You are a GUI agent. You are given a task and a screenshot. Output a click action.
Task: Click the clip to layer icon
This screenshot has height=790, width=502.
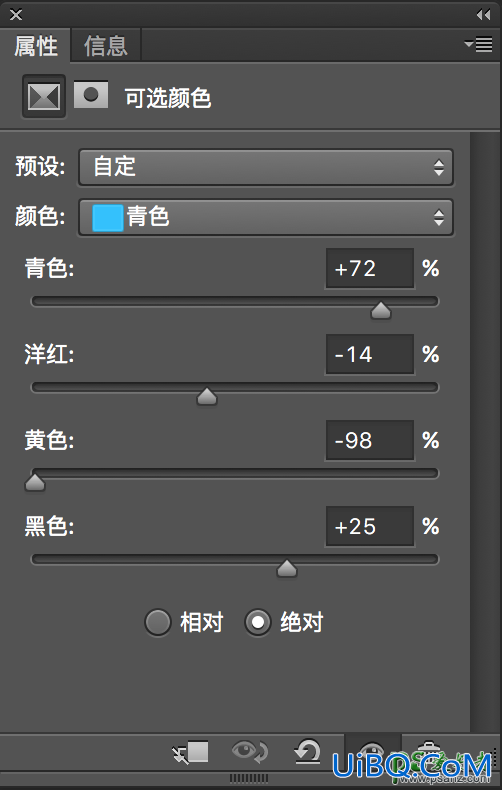pyautogui.click(x=190, y=753)
